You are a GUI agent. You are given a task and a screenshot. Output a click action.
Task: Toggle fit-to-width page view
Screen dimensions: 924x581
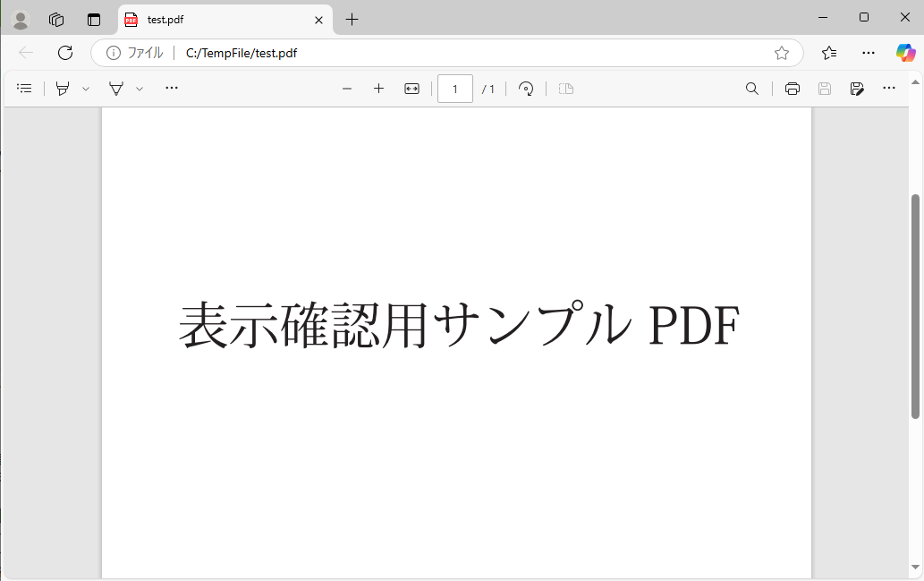[x=411, y=89]
